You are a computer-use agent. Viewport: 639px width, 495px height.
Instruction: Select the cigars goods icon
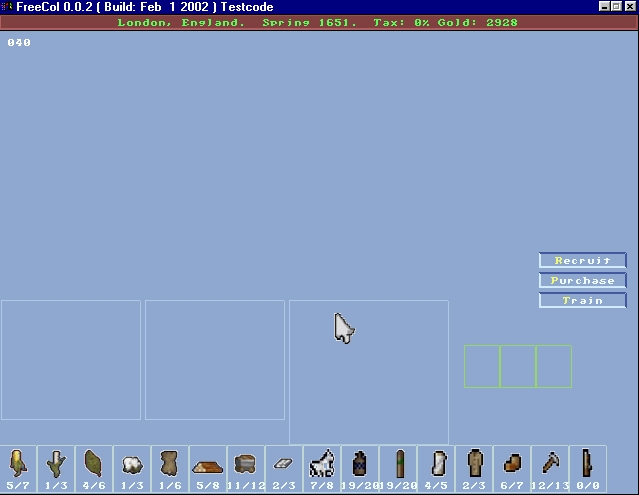[x=400, y=464]
